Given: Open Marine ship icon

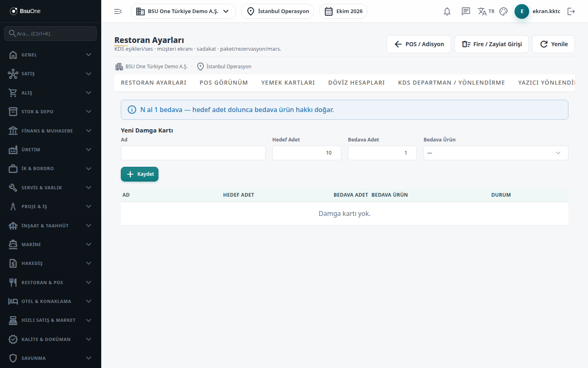Looking at the screenshot, I should (x=13, y=245).
